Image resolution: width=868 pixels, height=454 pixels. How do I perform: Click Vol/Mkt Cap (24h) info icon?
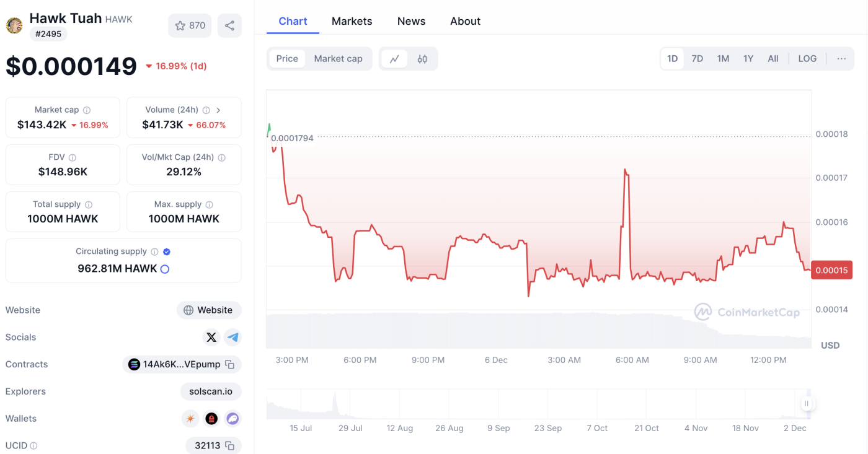coord(222,158)
